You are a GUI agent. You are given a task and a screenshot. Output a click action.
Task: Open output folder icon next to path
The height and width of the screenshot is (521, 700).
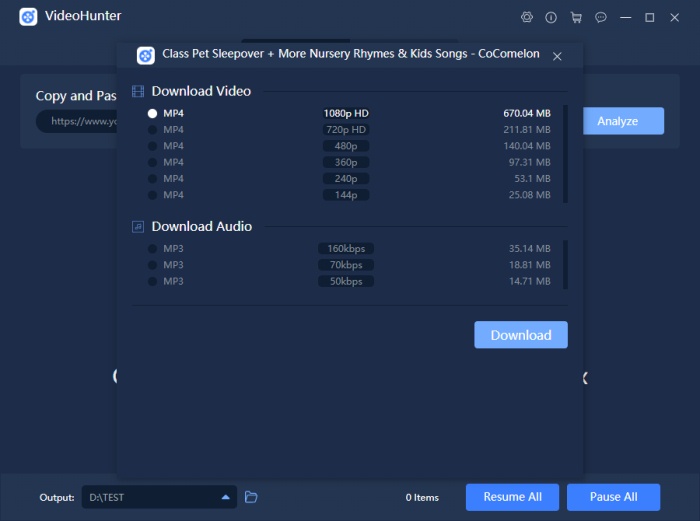pyautogui.click(x=252, y=497)
